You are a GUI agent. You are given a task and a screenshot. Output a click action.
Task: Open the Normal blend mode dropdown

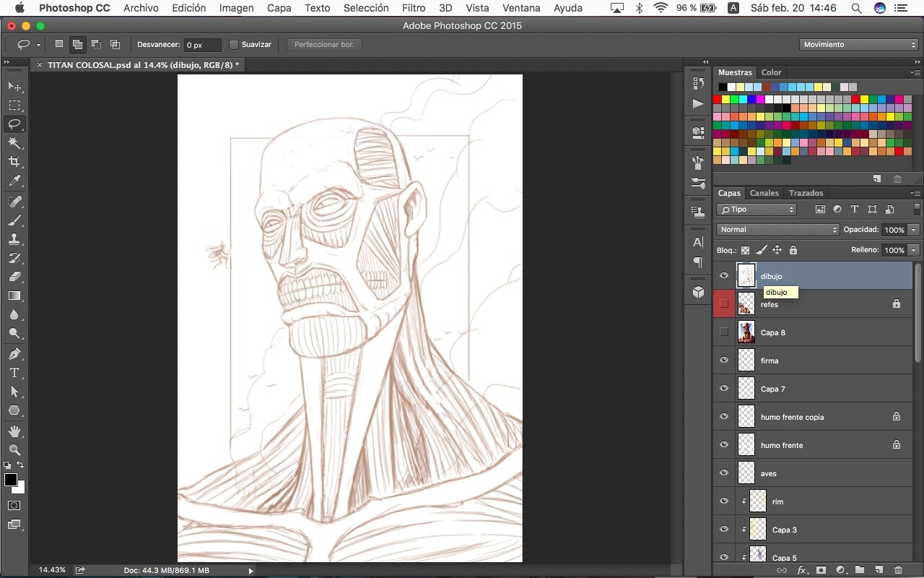click(x=777, y=230)
